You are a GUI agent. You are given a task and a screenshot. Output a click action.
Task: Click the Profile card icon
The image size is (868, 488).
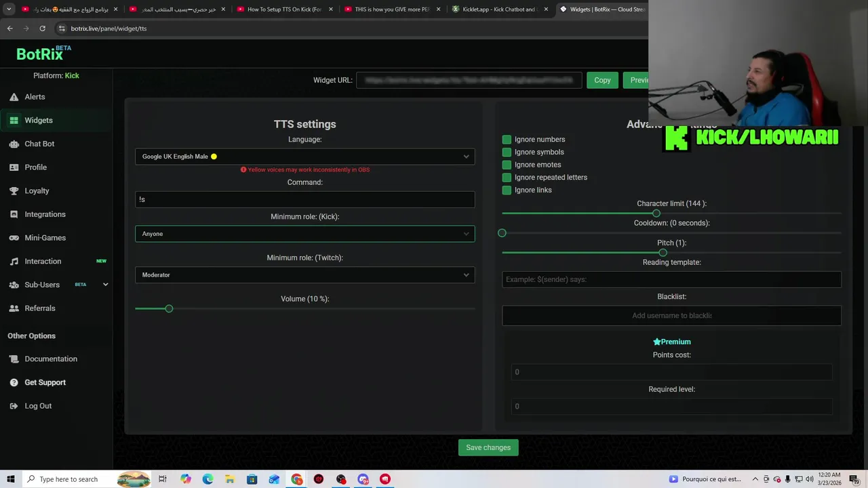14,167
